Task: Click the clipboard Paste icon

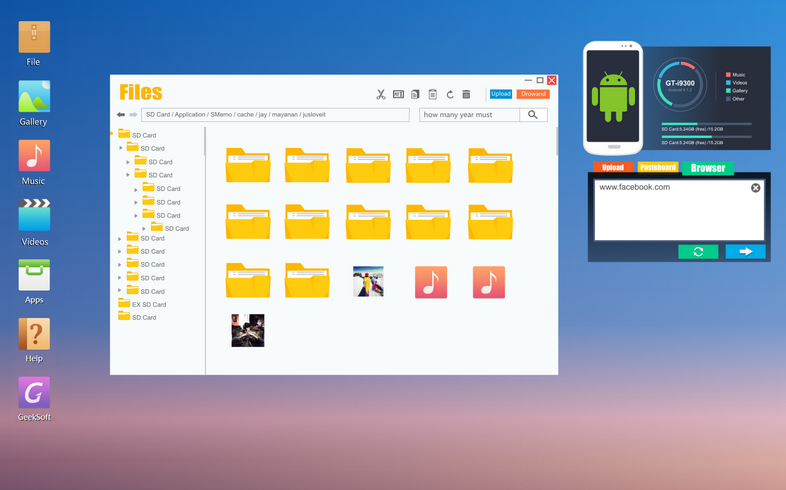Action: pyautogui.click(x=433, y=94)
